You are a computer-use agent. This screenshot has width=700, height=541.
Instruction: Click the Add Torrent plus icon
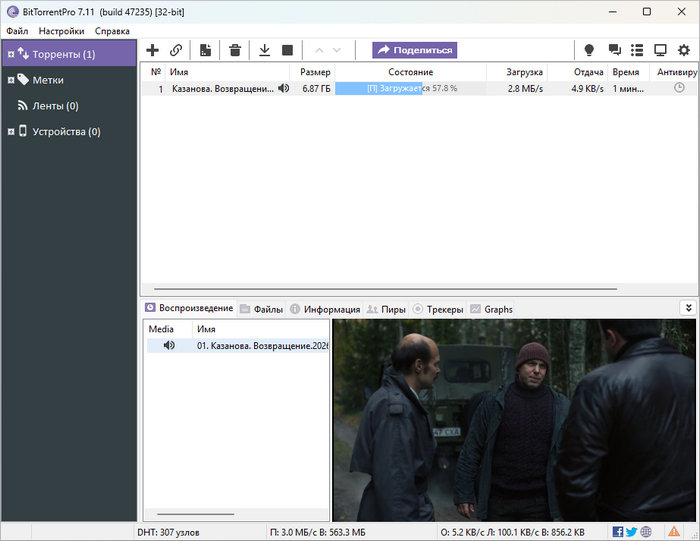pyautogui.click(x=153, y=50)
